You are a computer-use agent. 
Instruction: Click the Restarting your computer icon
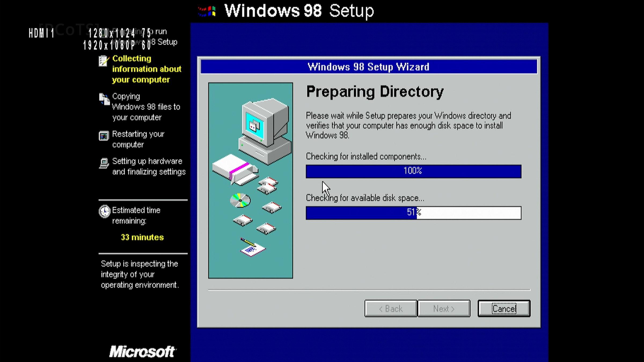[x=104, y=136]
